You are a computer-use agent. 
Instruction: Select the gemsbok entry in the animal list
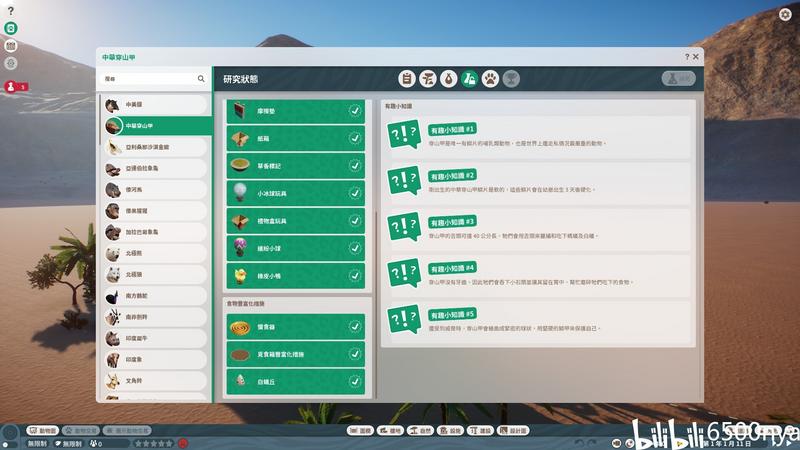[x=156, y=317]
